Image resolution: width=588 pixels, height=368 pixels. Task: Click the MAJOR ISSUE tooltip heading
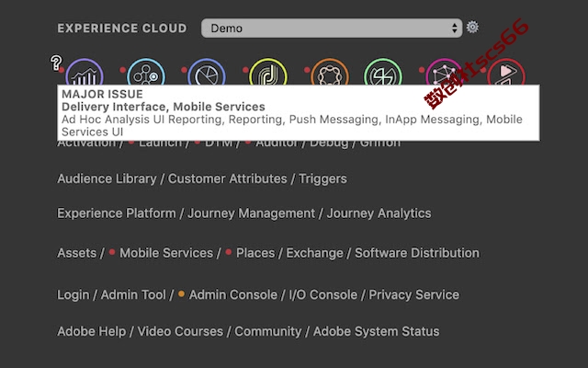coord(102,94)
